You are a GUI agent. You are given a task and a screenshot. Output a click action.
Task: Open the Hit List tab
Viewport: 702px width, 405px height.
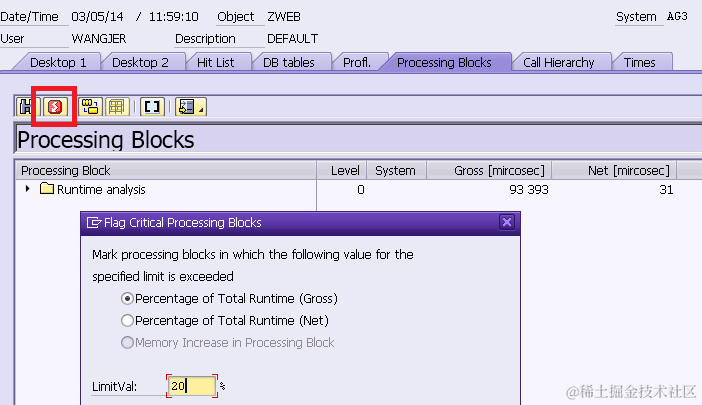(x=215, y=62)
